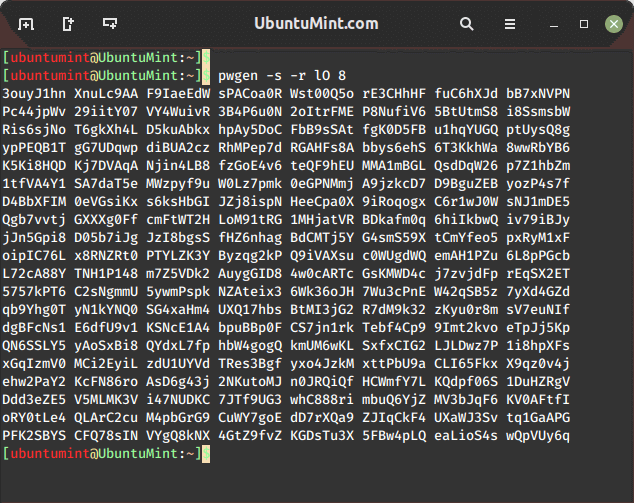Screen dimensions: 634x503
Task: Click the split terminal icon
Action: tap(110, 23)
